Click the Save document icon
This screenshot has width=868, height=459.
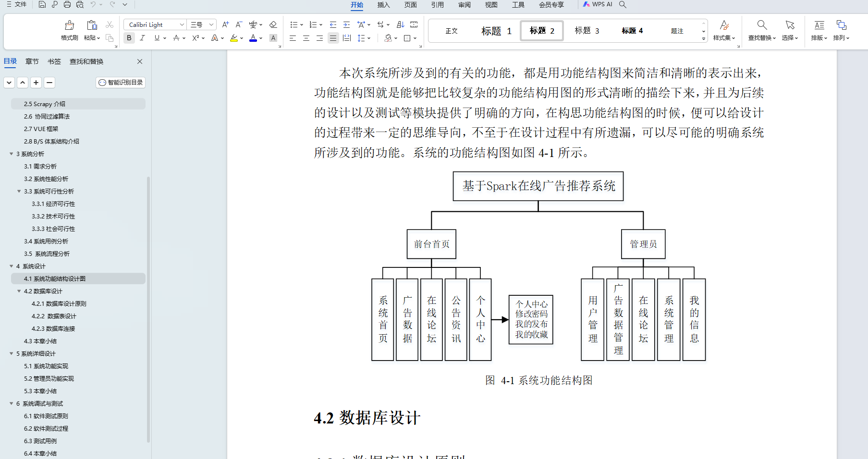pos(42,5)
